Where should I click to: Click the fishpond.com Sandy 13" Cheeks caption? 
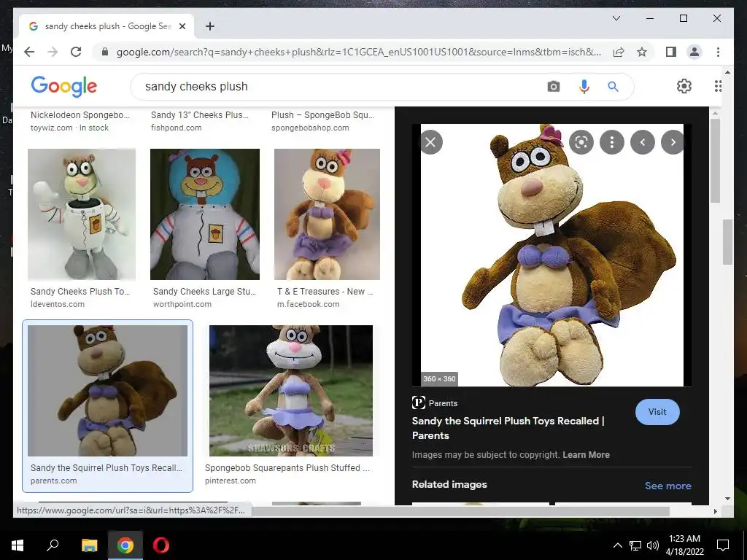pos(200,121)
